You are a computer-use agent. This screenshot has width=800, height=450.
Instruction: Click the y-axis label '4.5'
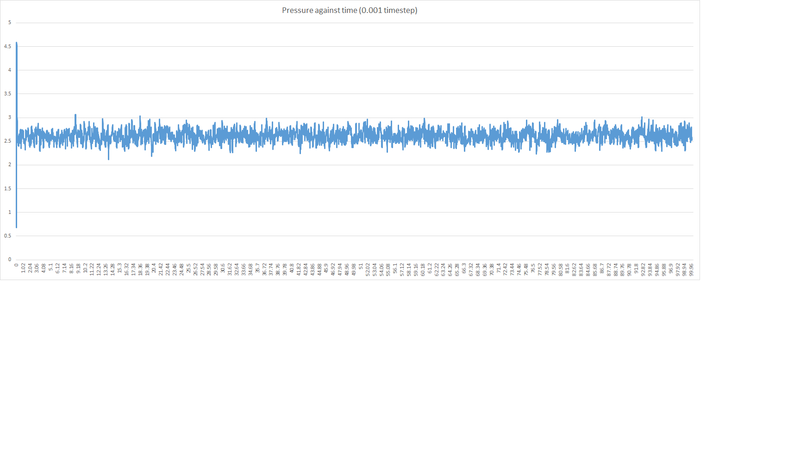(x=8, y=46)
